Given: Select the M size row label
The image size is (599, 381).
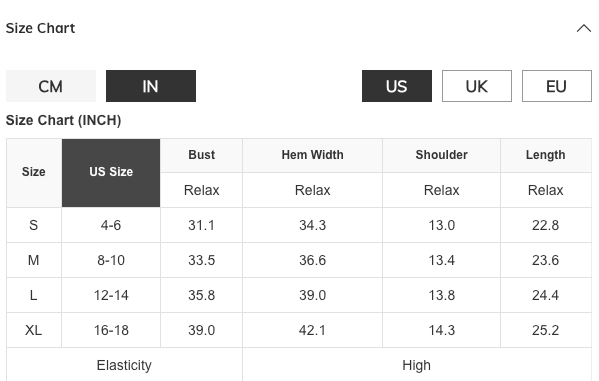Looking at the screenshot, I should [34, 260].
